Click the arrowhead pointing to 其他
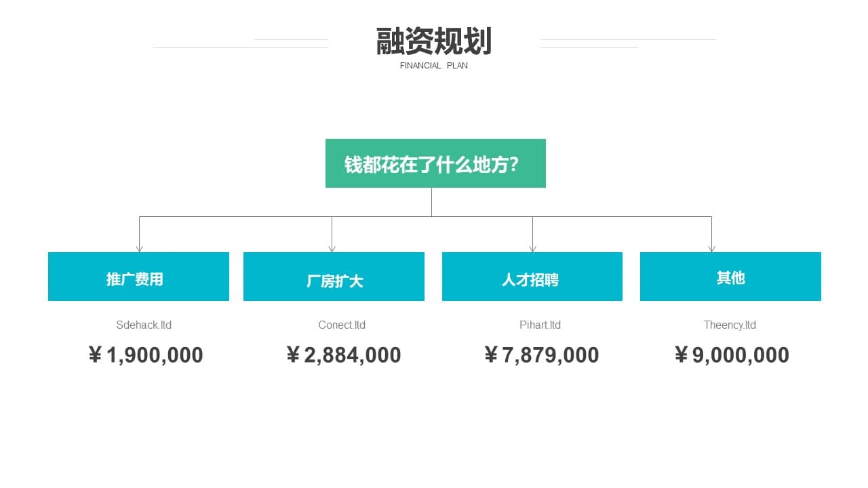The image size is (868, 488). pyautogui.click(x=711, y=249)
